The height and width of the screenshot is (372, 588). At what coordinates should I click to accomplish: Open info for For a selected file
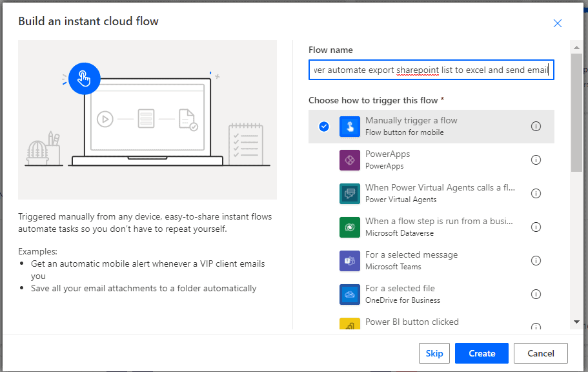[536, 294]
